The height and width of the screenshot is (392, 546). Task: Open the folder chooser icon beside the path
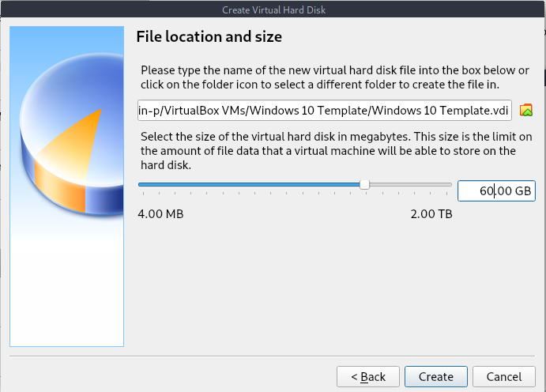[525, 111]
